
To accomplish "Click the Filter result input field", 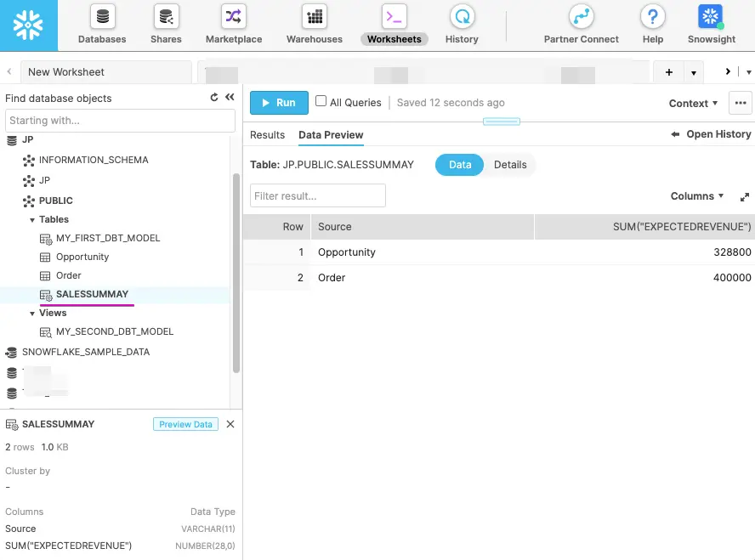I will click(x=318, y=195).
